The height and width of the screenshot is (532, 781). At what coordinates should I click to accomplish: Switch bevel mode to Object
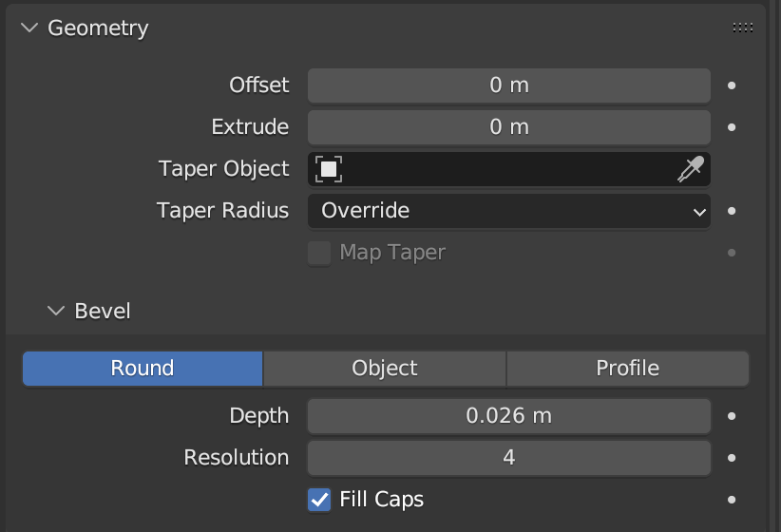pyautogui.click(x=385, y=369)
